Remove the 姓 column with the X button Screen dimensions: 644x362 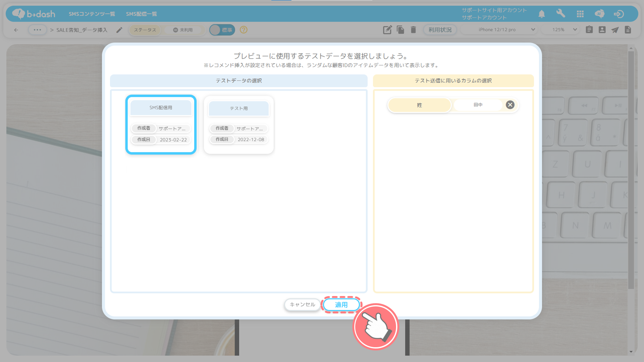510,105
